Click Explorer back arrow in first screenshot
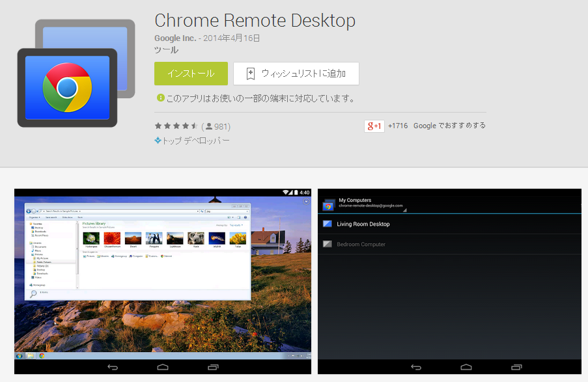588x382 pixels. pyautogui.click(x=29, y=211)
